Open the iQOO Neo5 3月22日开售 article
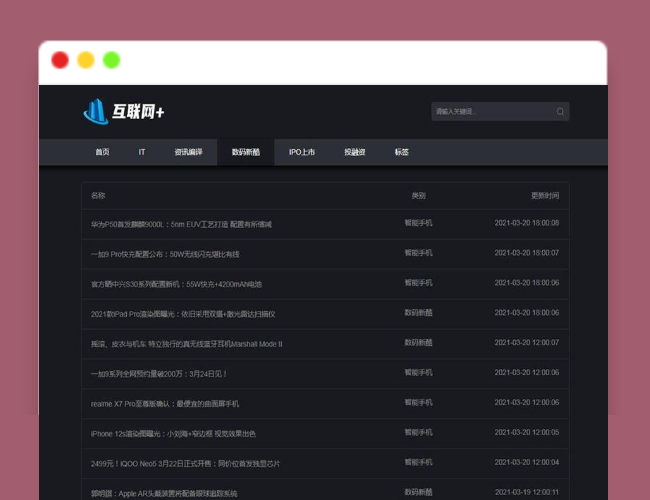 [x=185, y=464]
